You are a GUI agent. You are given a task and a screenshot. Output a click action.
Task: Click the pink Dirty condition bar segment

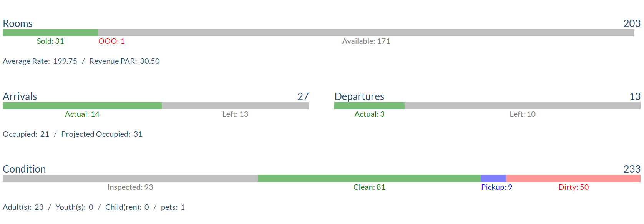(573, 178)
